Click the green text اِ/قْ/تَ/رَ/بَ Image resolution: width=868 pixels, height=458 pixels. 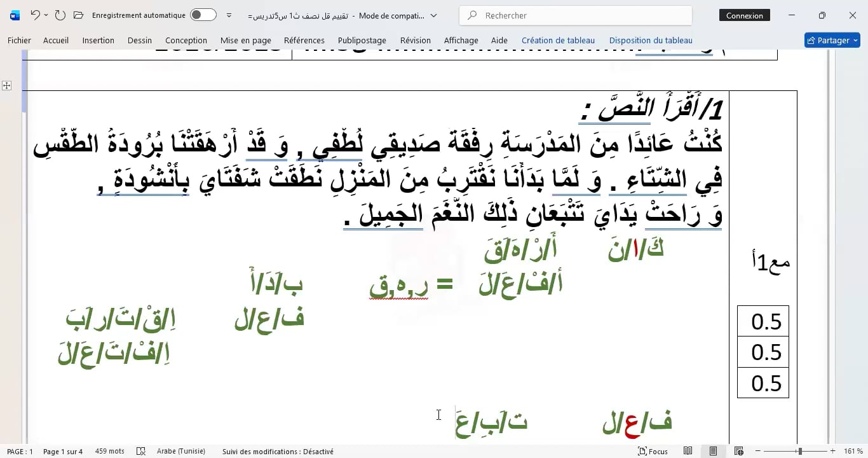coord(120,319)
